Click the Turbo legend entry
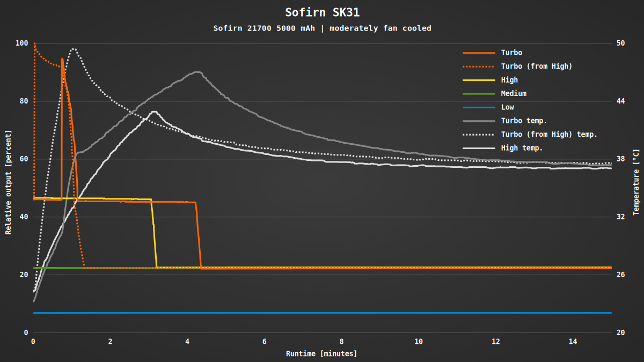644x362 pixels. point(492,53)
